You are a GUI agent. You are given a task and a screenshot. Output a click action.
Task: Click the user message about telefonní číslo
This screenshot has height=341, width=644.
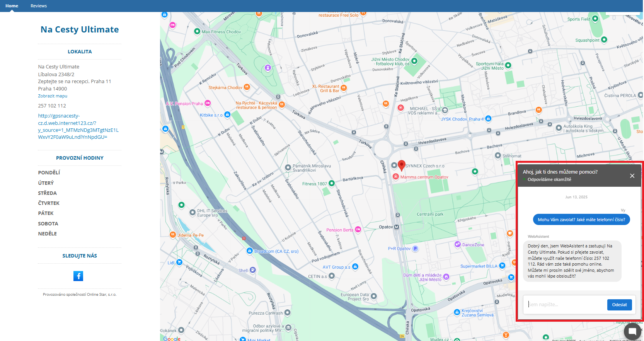point(581,220)
